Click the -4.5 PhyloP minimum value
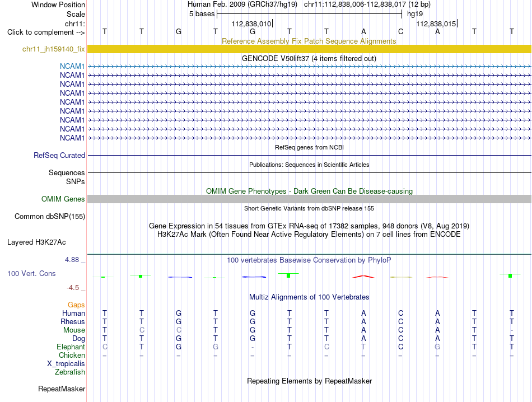Screen dimensions: 532x402 pyautogui.click(x=73, y=288)
